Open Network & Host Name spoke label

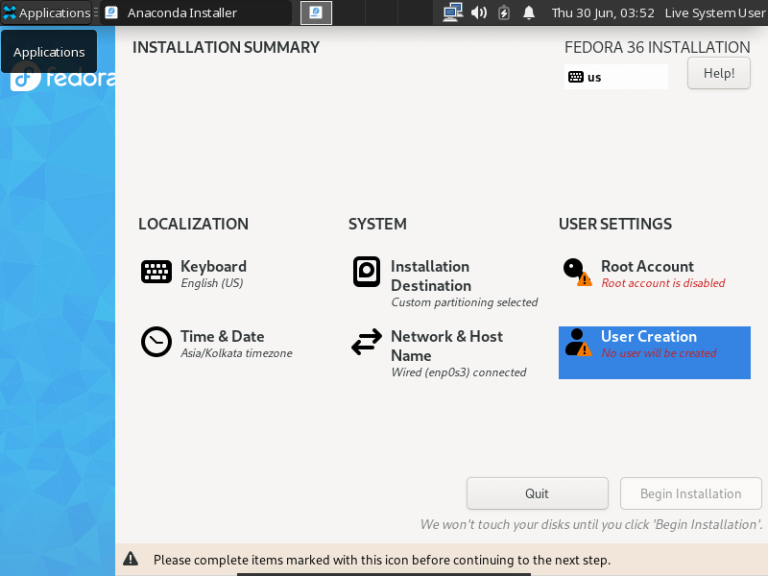[x=447, y=346]
